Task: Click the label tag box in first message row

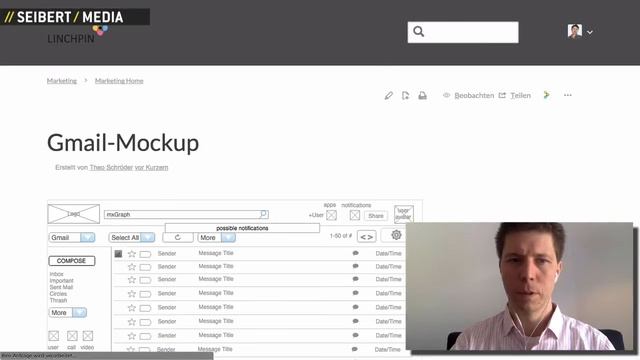Action: click(145, 254)
